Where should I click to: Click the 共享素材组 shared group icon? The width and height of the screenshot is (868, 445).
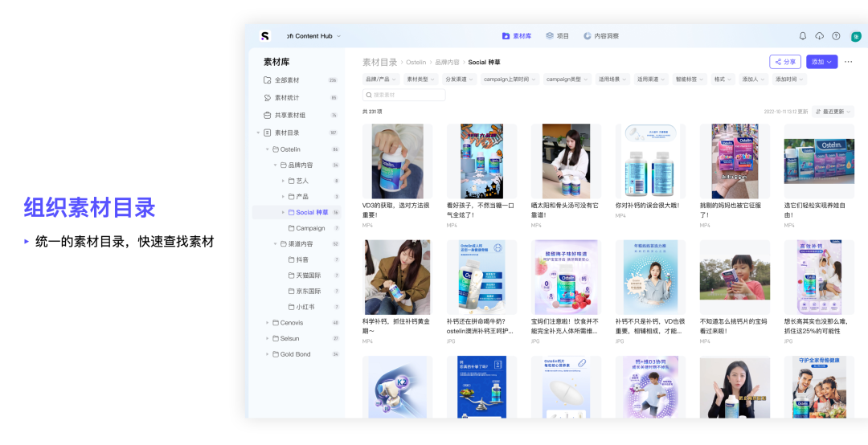point(268,115)
